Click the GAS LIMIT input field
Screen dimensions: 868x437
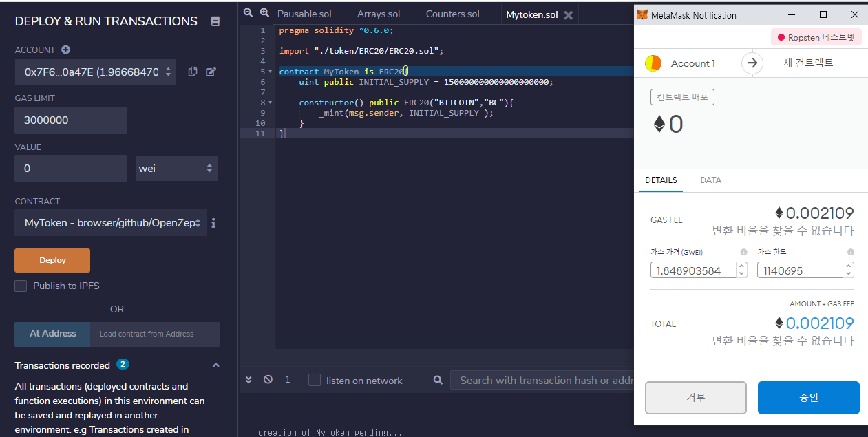71,120
